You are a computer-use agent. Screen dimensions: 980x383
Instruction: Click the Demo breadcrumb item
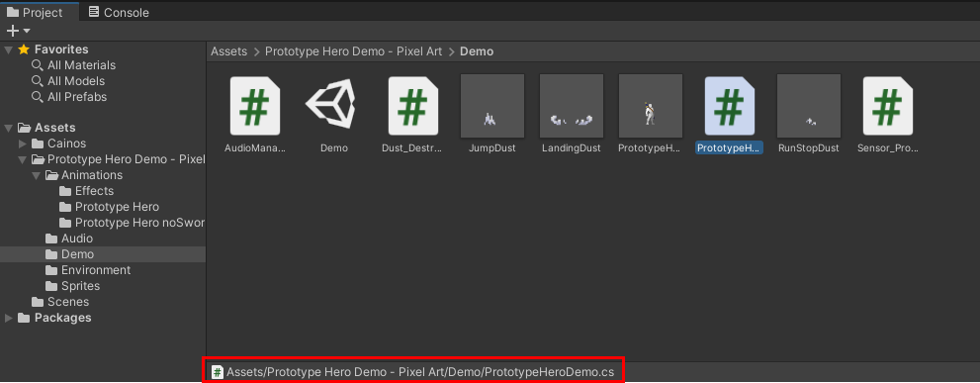[477, 51]
